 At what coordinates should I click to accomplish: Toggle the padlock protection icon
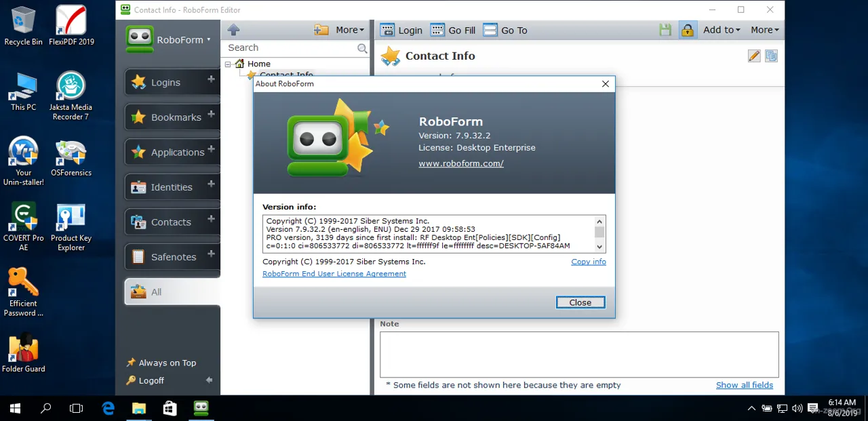(688, 30)
